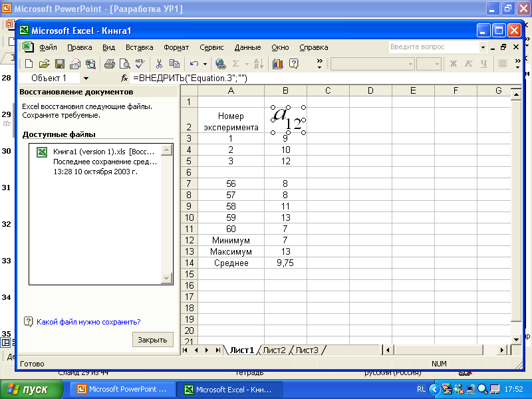Launch the Chart Wizard icon
Screen dimensions: 532x399
click(277, 64)
